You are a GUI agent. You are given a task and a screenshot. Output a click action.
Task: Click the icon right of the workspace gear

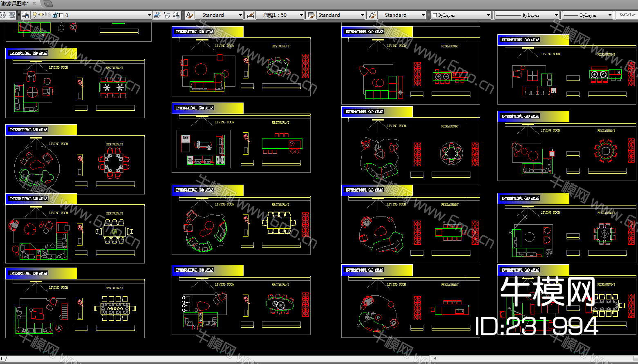click(12, 15)
